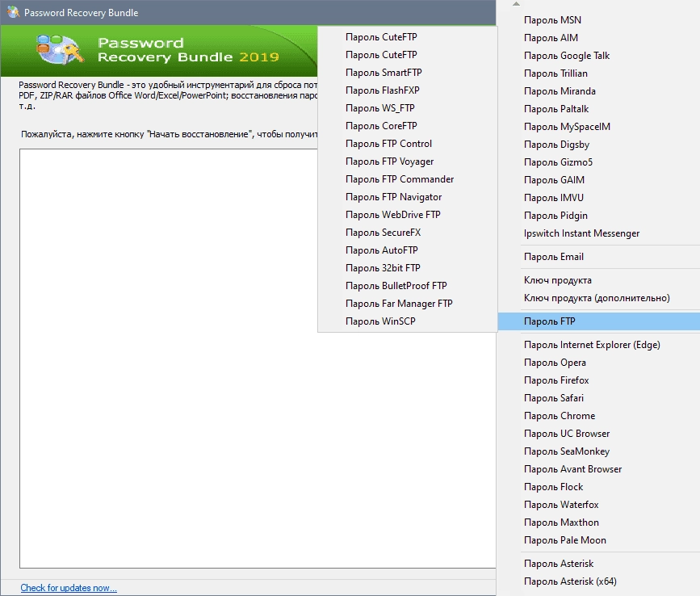Viewport: 700px width, 596px height.
Task: Click Пароль WS_FTP in the submenu
Action: pos(408,108)
